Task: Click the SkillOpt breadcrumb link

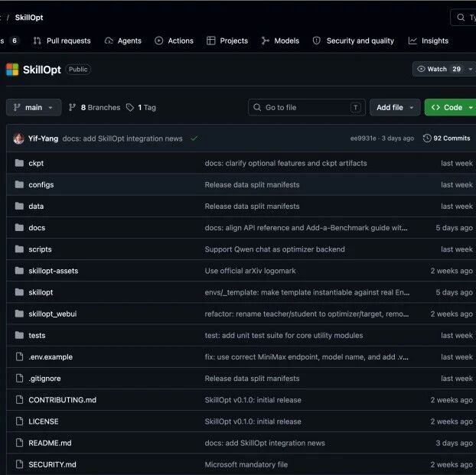Action: [29, 18]
